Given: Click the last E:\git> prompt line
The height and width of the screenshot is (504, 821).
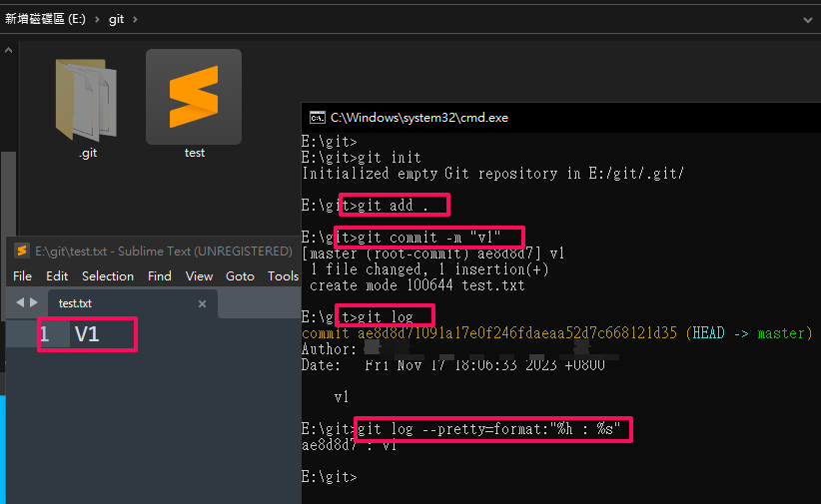Looking at the screenshot, I should (330, 477).
